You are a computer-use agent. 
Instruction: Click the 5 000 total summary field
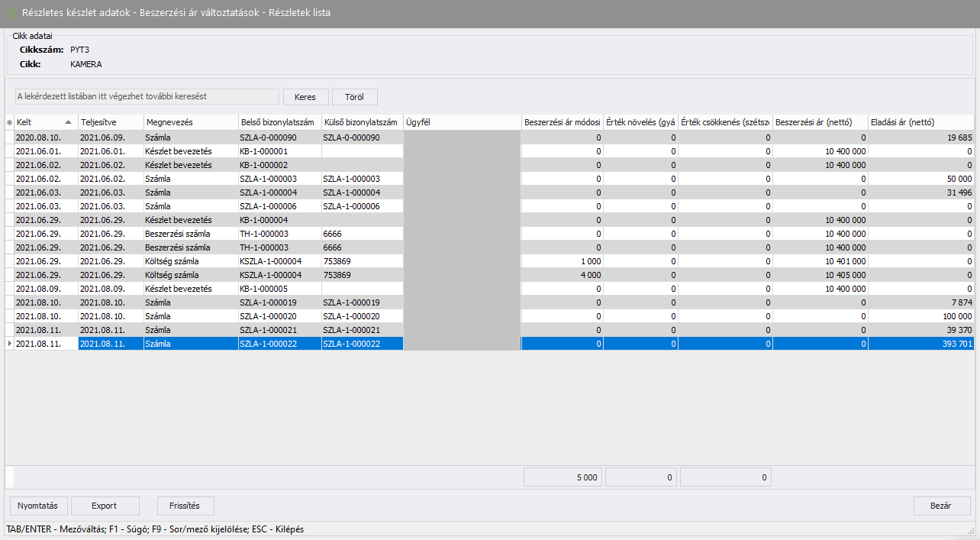click(563, 477)
